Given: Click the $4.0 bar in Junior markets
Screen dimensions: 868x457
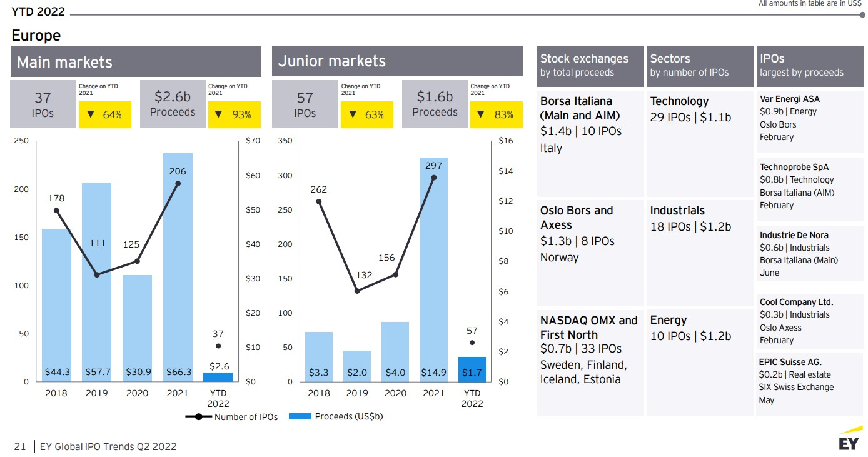Looking at the screenshot, I should tap(395, 351).
